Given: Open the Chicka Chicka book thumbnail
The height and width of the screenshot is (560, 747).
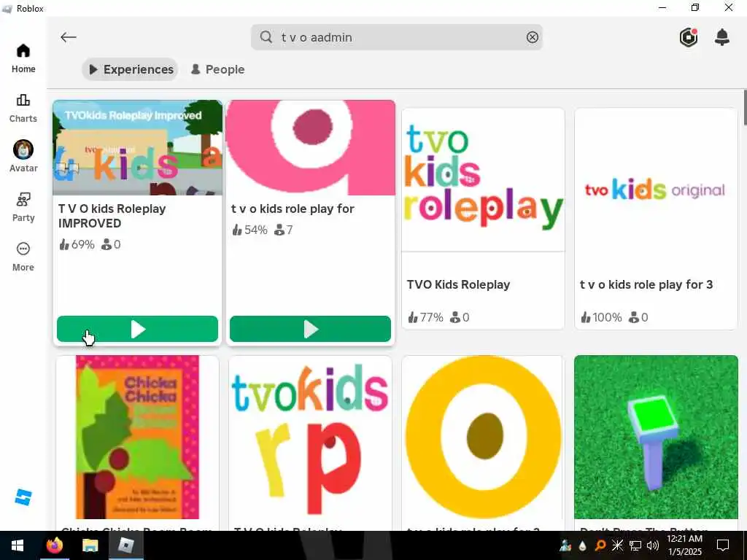Looking at the screenshot, I should pos(137,437).
